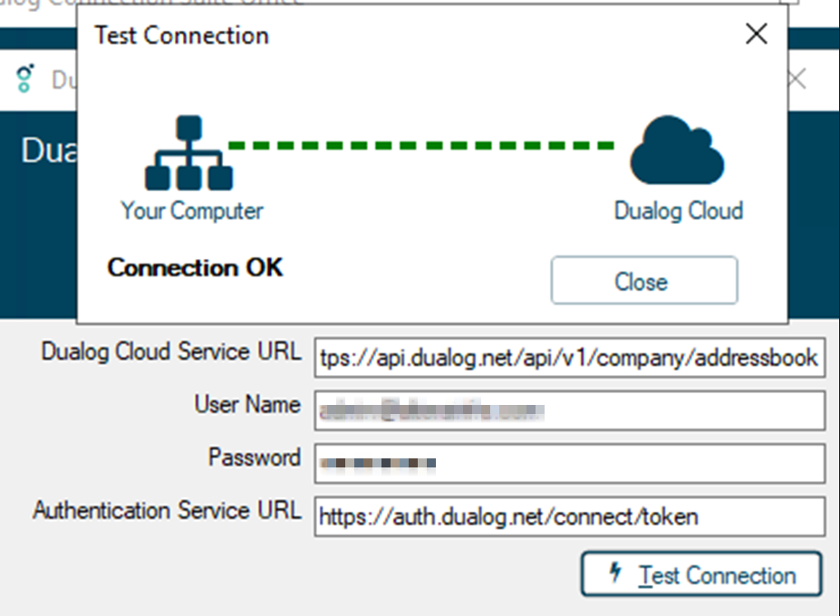Focus the User Name field
Screen dimensions: 840x616
(x=569, y=410)
